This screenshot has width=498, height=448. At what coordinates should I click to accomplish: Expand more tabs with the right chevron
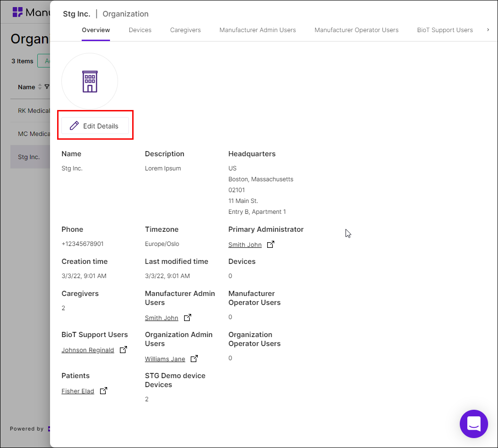pos(488,30)
